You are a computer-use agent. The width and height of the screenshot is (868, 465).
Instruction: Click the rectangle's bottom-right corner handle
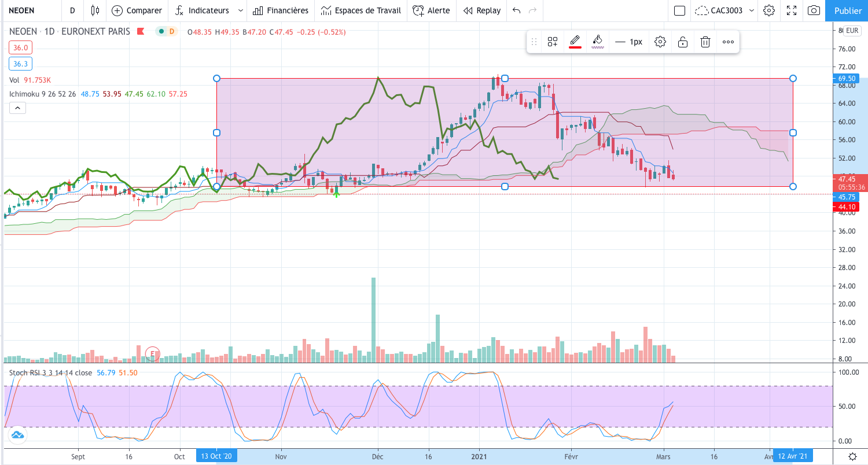pyautogui.click(x=793, y=186)
